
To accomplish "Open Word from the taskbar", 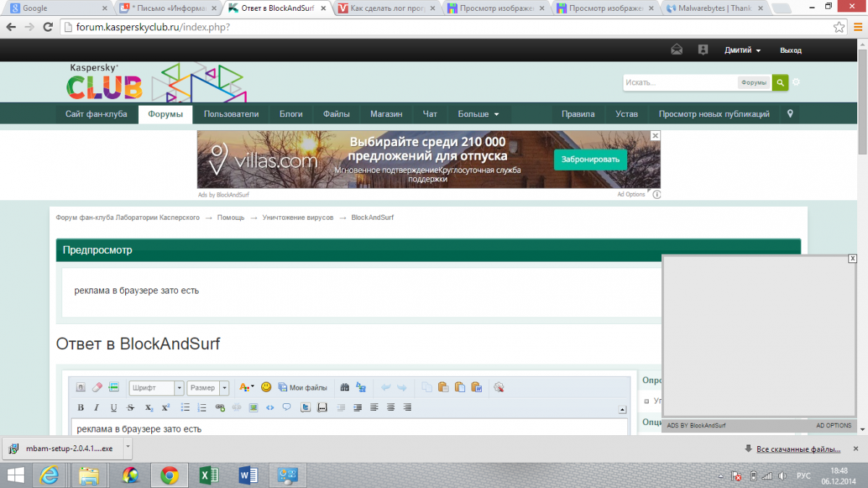I will pyautogui.click(x=248, y=475).
